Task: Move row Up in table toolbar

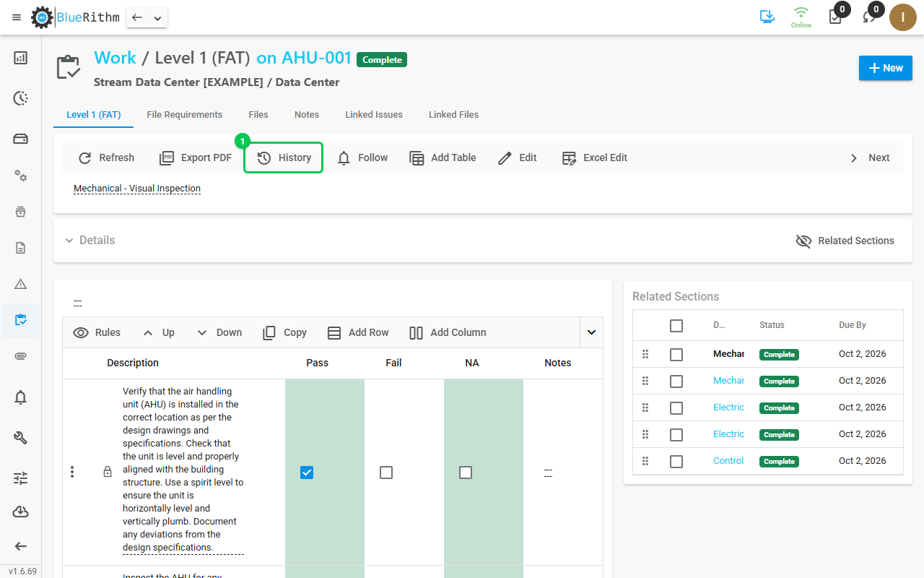Action: (159, 332)
